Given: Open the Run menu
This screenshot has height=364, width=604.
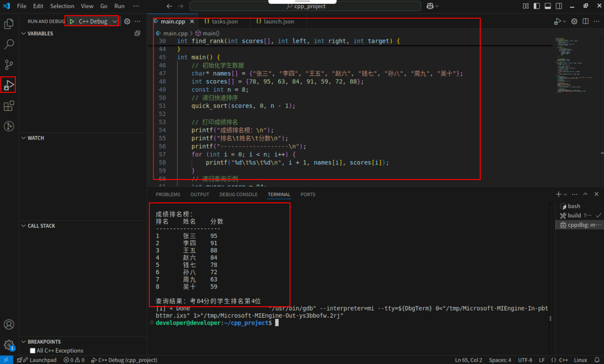Looking at the screenshot, I should point(119,6).
